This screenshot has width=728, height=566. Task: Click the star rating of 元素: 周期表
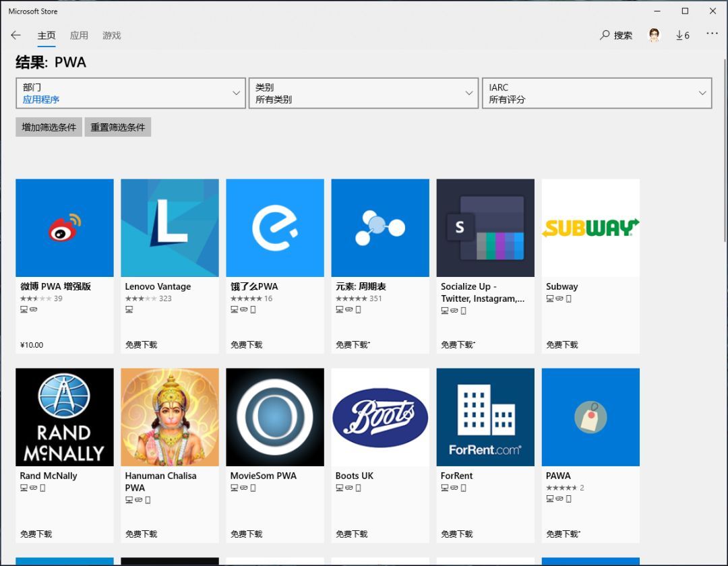coord(351,298)
